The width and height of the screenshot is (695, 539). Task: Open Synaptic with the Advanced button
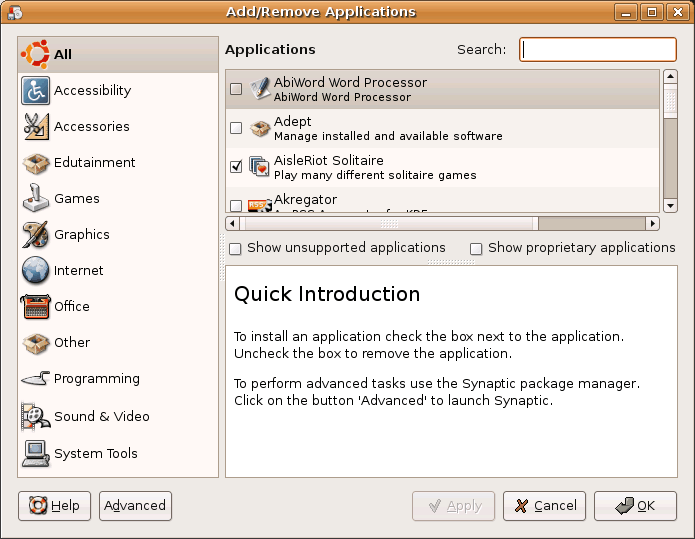pos(135,506)
